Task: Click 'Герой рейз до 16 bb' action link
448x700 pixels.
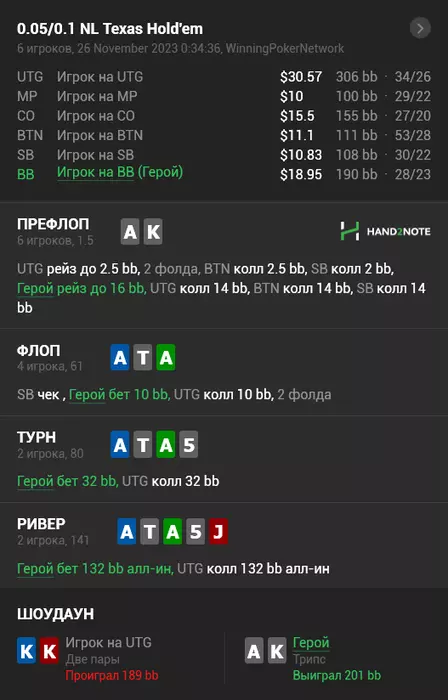Action: tap(81, 288)
